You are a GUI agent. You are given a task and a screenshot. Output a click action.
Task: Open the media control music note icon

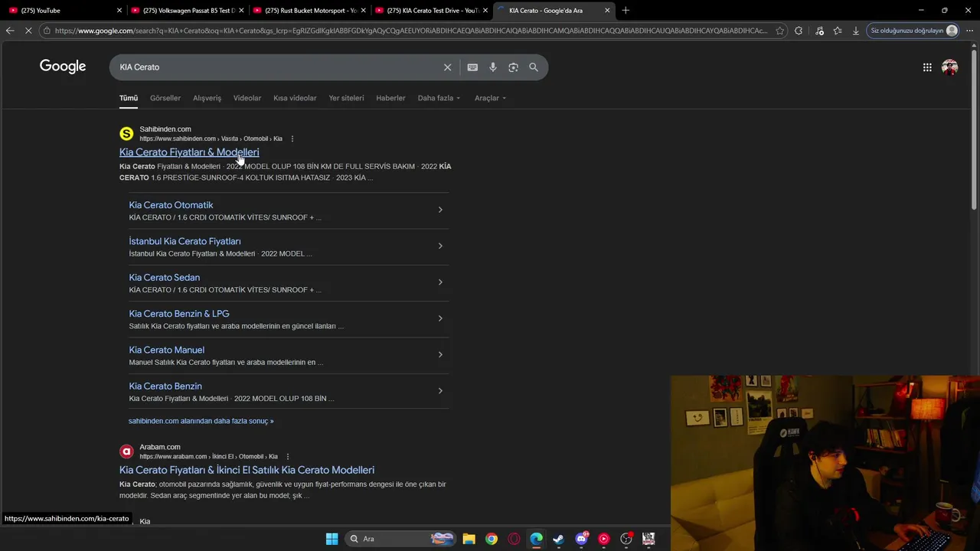coord(819,31)
